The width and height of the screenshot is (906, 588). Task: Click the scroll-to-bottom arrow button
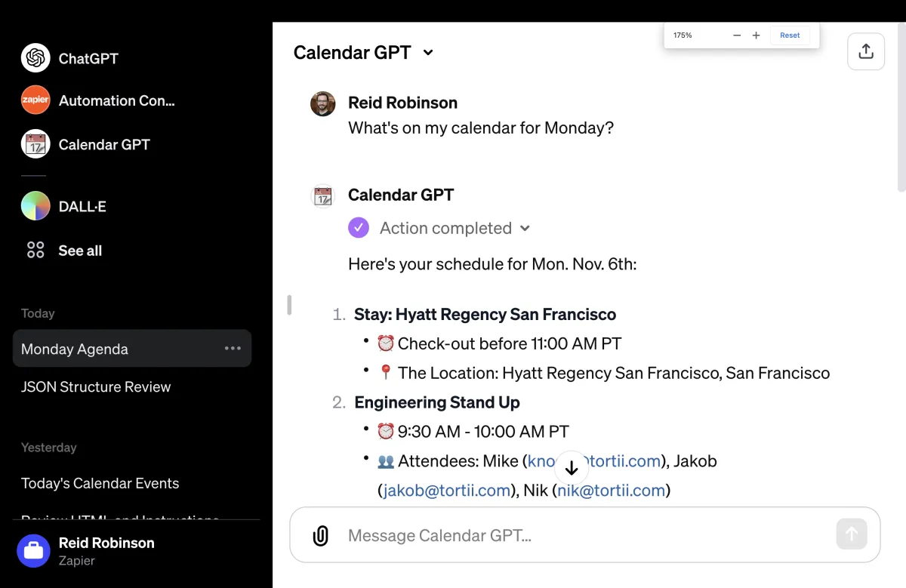[x=572, y=468]
